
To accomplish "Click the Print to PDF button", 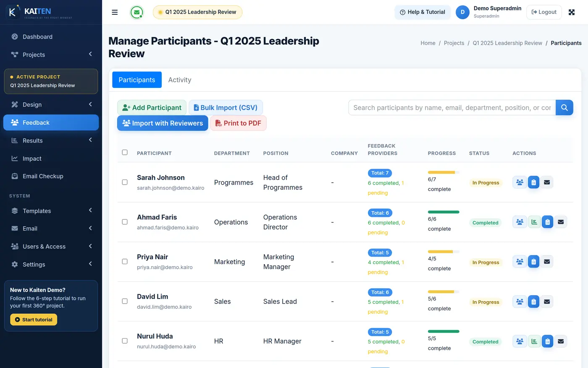I will pyautogui.click(x=238, y=123).
